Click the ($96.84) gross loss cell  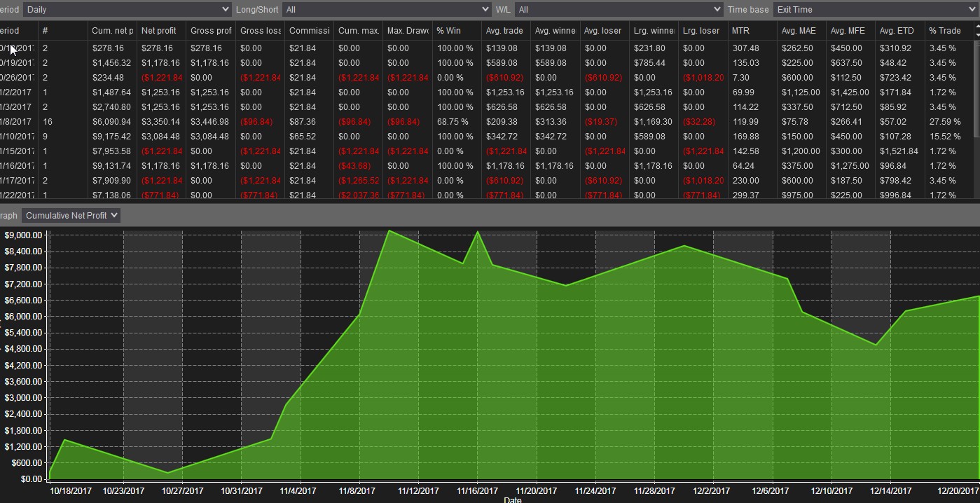tap(259, 122)
